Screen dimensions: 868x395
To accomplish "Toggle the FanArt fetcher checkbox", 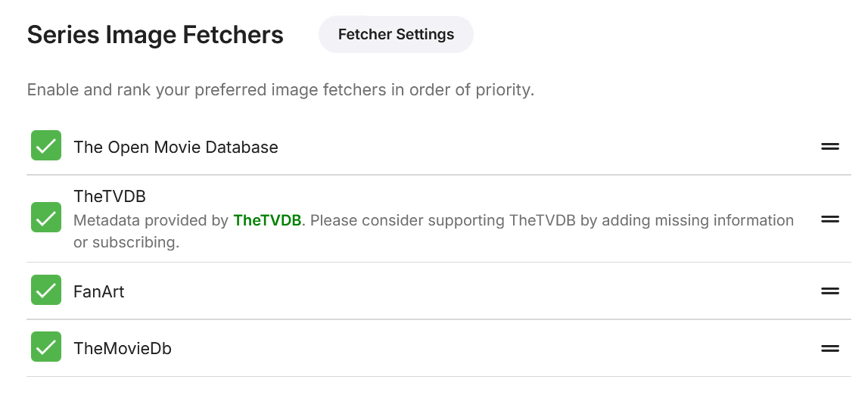I will [x=46, y=291].
